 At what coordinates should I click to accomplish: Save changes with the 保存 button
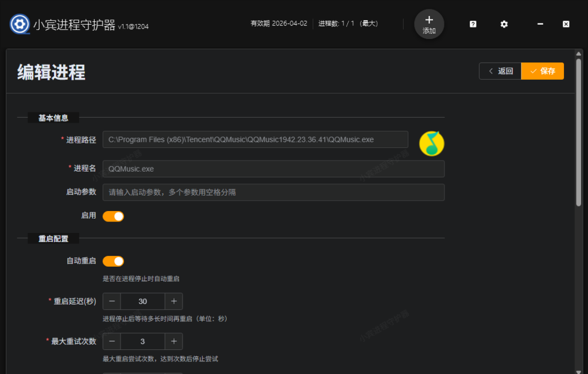click(x=542, y=71)
